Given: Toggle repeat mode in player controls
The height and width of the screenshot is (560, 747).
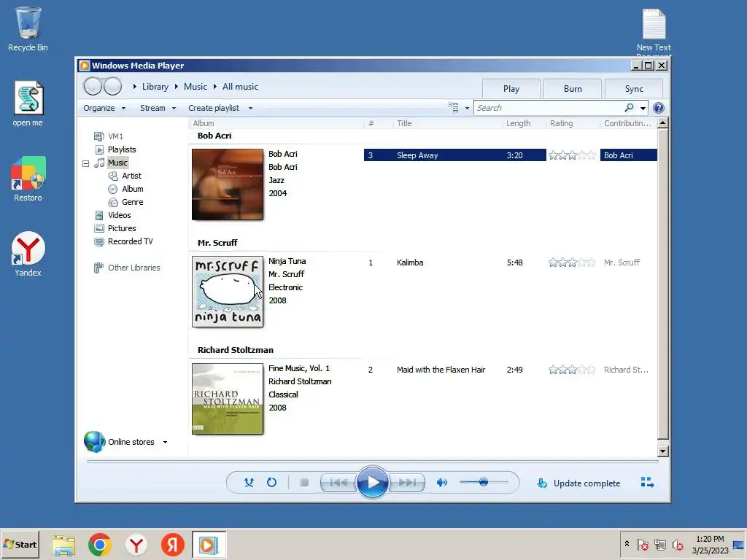Looking at the screenshot, I should click(271, 483).
